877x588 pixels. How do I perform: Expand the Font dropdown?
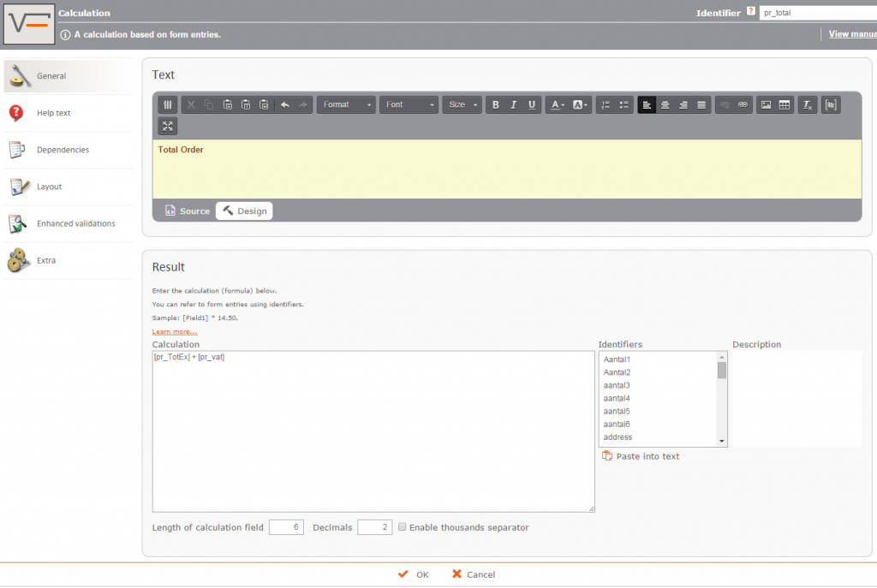409,104
